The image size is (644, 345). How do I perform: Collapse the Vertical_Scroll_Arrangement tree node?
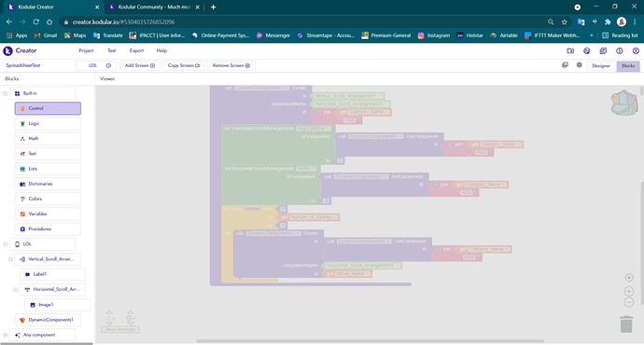click(10, 259)
